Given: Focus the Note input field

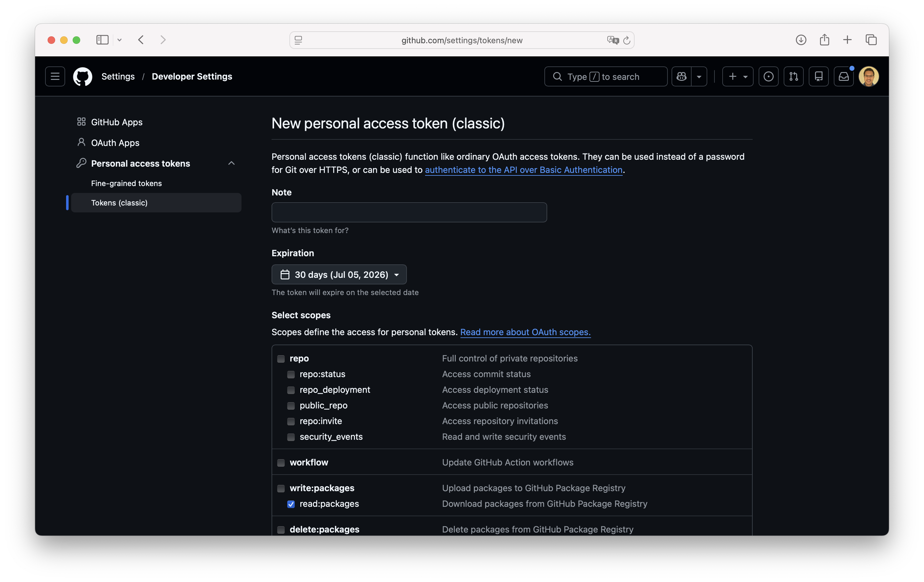Looking at the screenshot, I should [x=409, y=212].
